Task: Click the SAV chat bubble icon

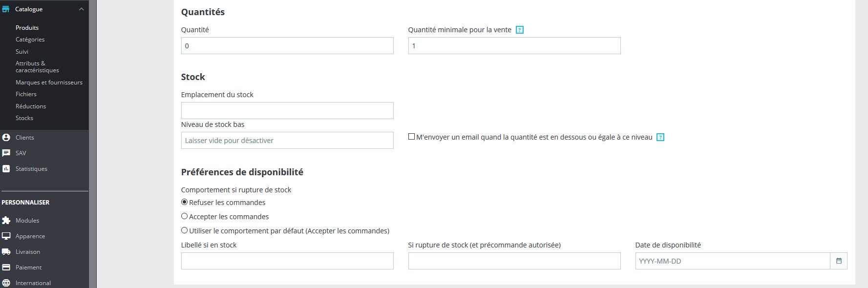Action: [x=6, y=153]
